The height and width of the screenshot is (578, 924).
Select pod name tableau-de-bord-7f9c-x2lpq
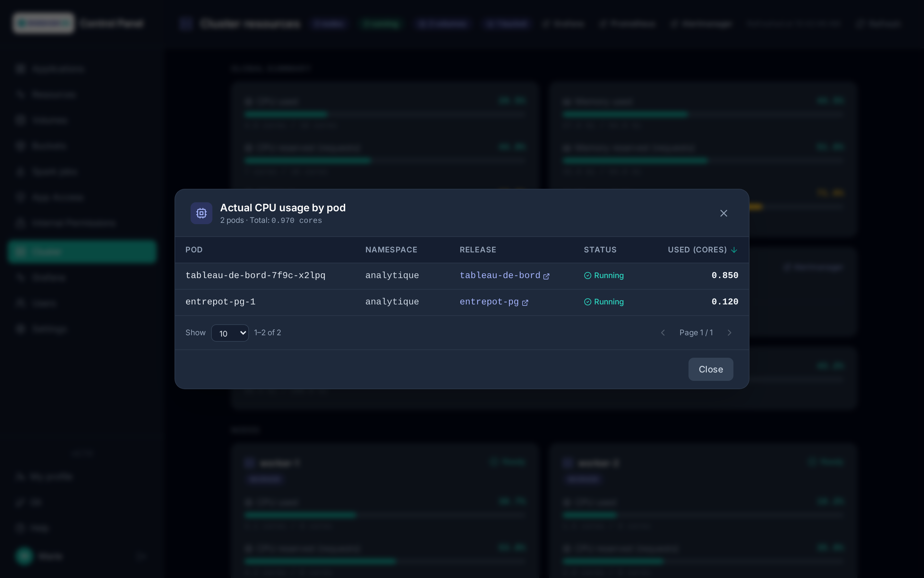tap(255, 275)
